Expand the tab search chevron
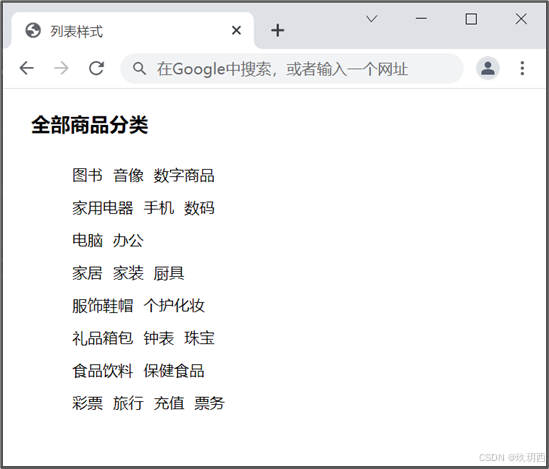549x469 pixels. pos(371,19)
